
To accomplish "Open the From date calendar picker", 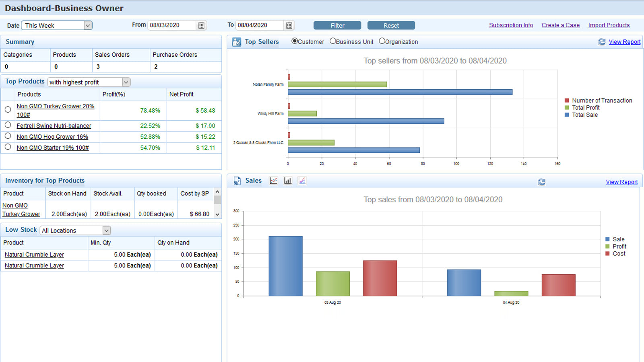I will 201,25.
